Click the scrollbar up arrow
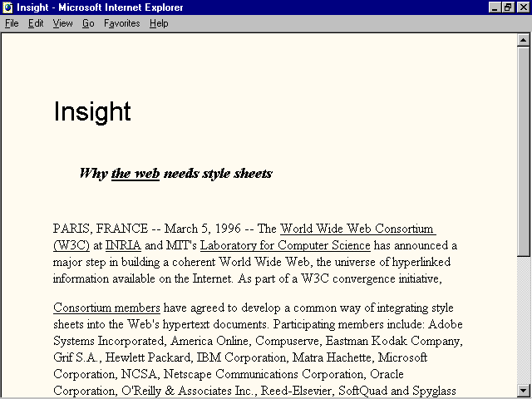The image size is (532, 399). tap(524, 39)
